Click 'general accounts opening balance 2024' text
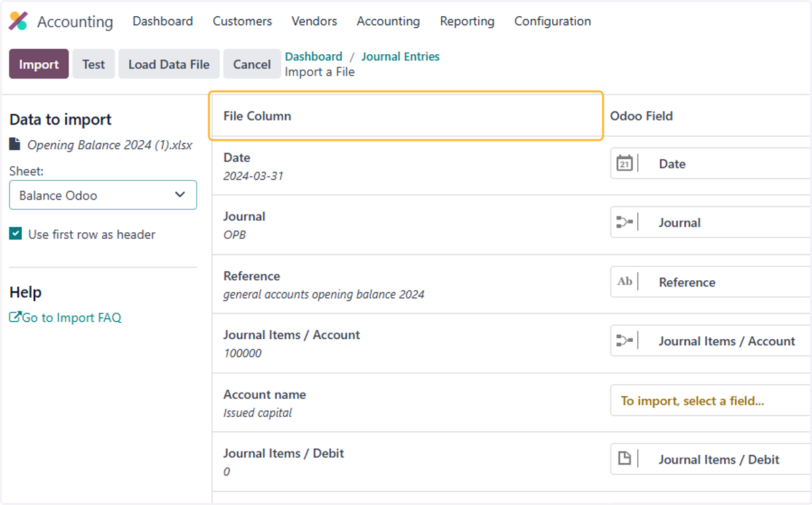Screen dimensions: 812x505 tap(324, 294)
